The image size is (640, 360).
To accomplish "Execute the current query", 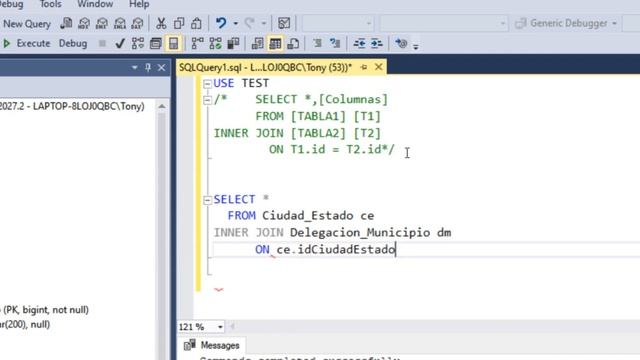I will (27, 43).
